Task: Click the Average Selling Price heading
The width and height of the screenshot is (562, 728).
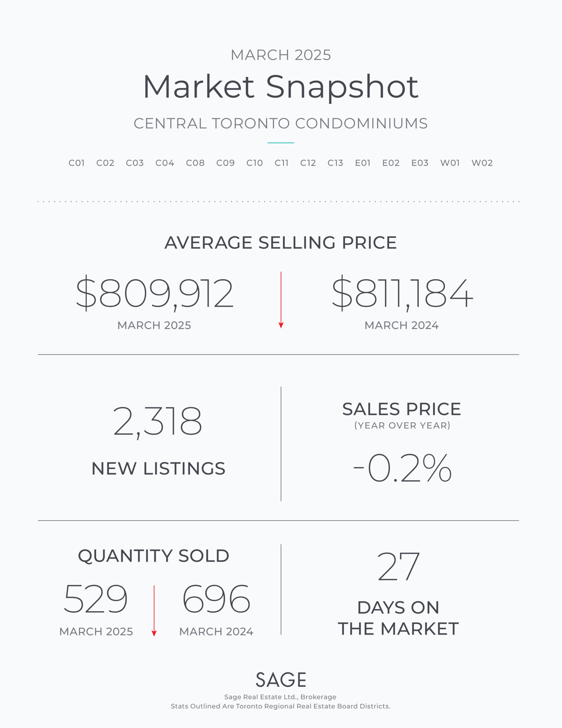Action: click(281, 243)
